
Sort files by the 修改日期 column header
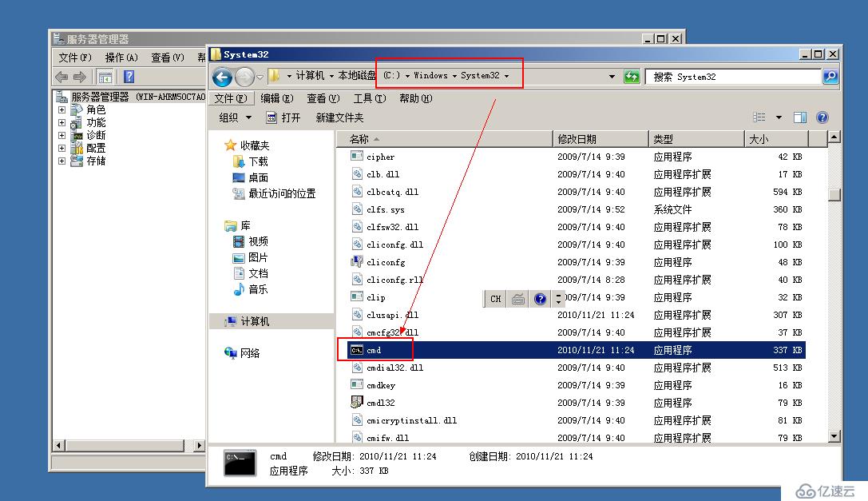pos(600,139)
